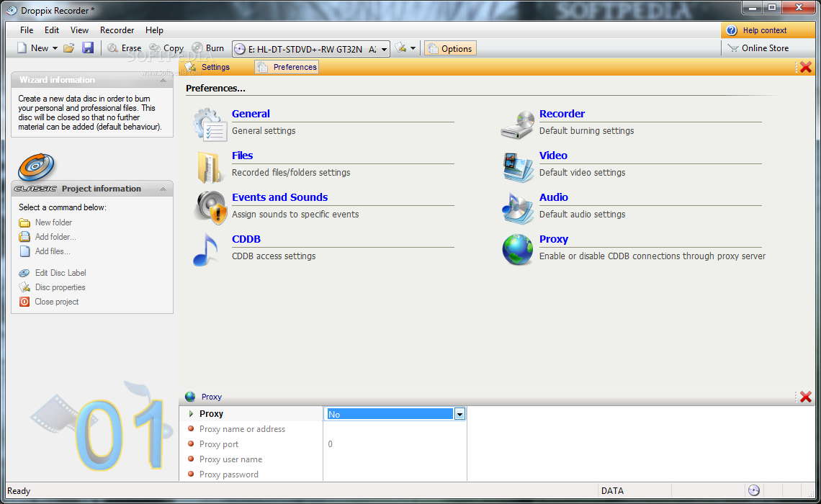Click the General gear icon
This screenshot has width=821, height=504.
point(210,124)
